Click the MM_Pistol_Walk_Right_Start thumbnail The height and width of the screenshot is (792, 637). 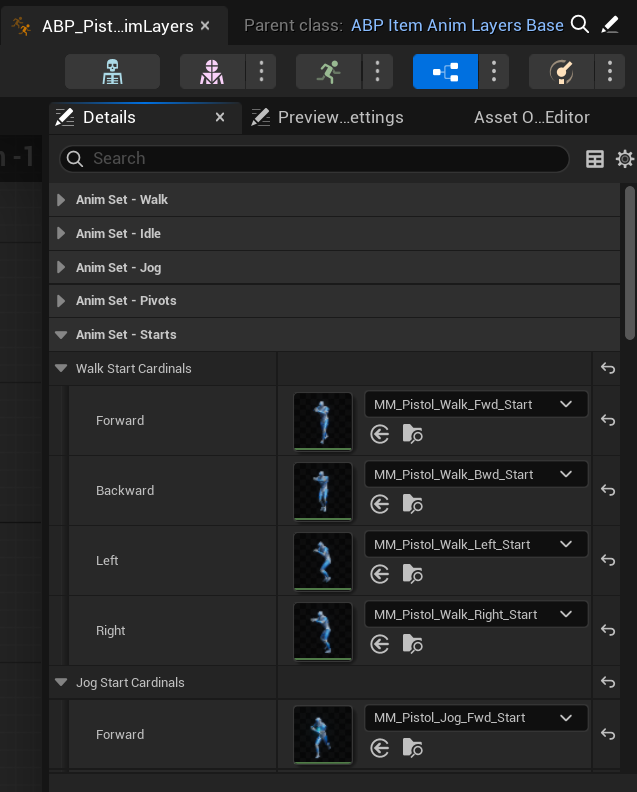[323, 631]
